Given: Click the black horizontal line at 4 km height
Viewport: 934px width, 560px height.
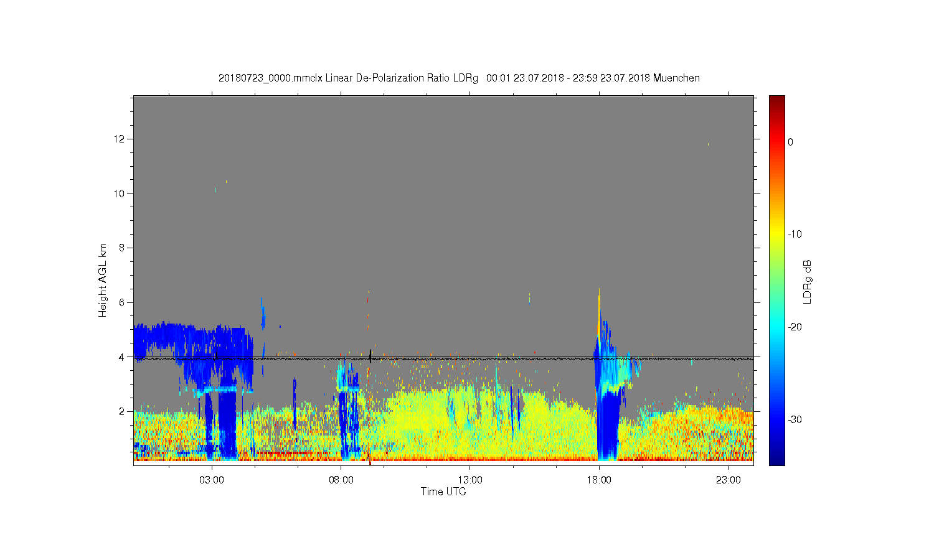Looking at the screenshot, I should point(443,358).
